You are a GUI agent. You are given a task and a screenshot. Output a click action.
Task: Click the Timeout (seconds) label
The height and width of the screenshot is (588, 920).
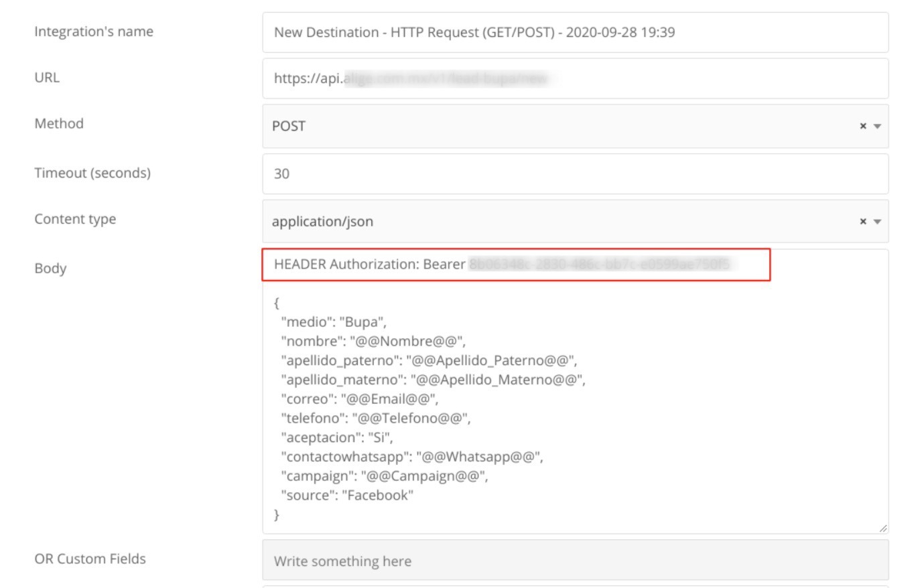(92, 173)
